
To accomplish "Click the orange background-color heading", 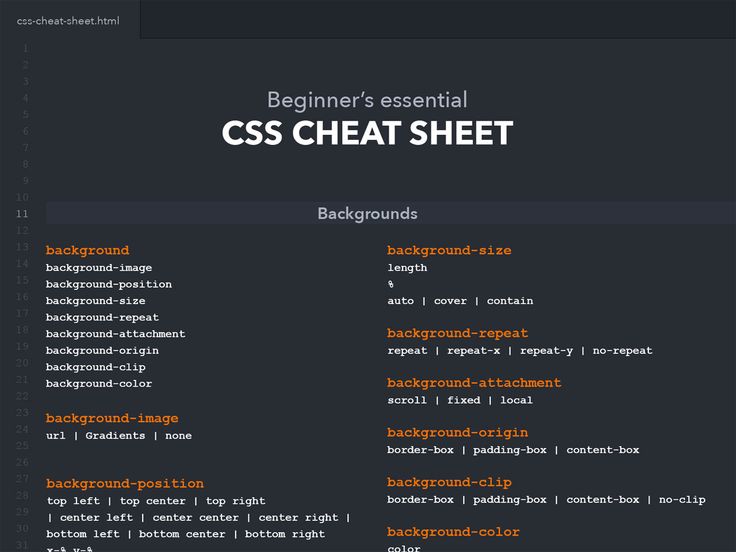I will (453, 532).
